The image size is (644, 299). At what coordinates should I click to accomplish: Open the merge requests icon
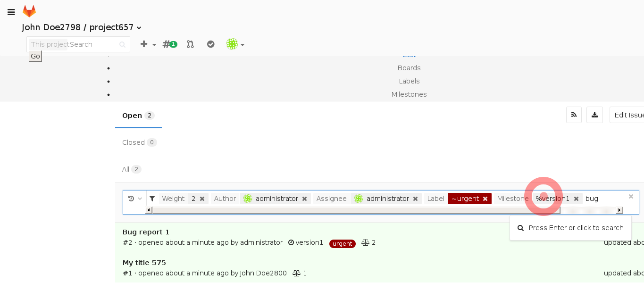pos(190,44)
